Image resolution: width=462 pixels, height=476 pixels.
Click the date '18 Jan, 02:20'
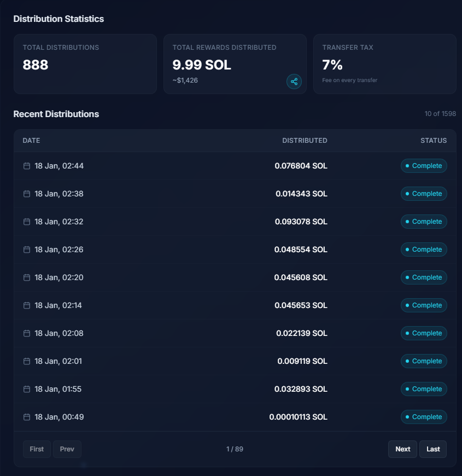pyautogui.click(x=59, y=277)
